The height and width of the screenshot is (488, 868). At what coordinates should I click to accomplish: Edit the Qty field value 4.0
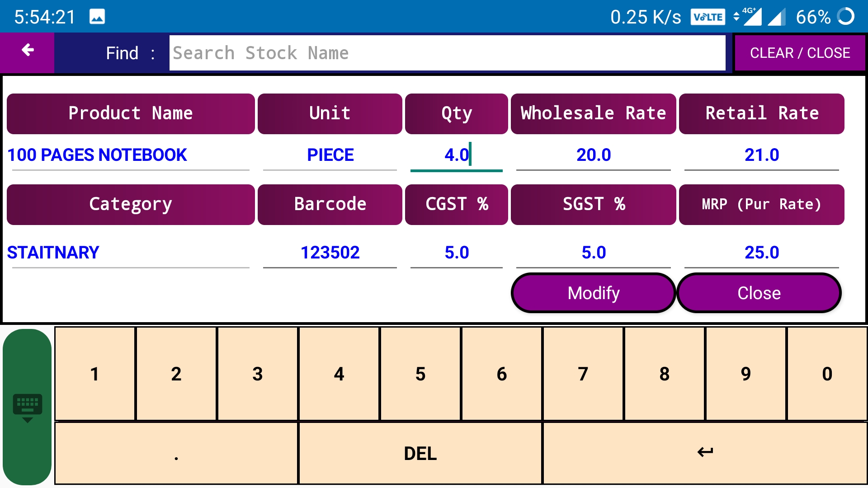pyautogui.click(x=456, y=155)
